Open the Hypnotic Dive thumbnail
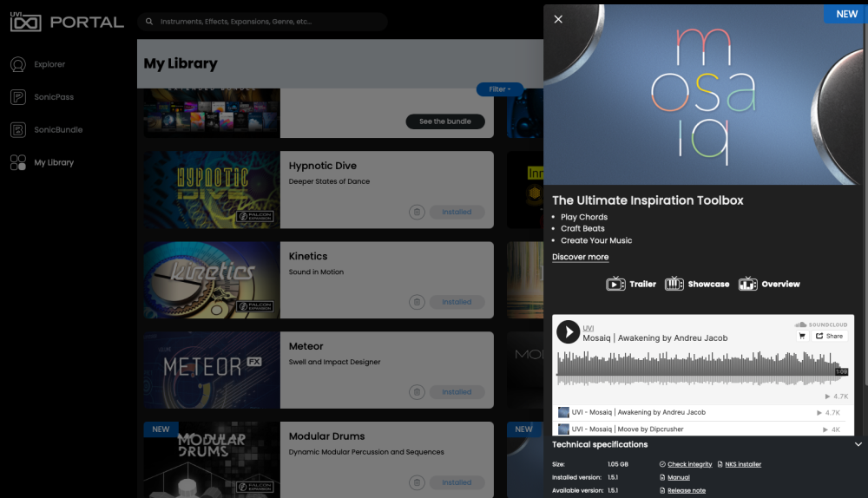Screen dimensions: 868x498 pyautogui.click(x=212, y=190)
